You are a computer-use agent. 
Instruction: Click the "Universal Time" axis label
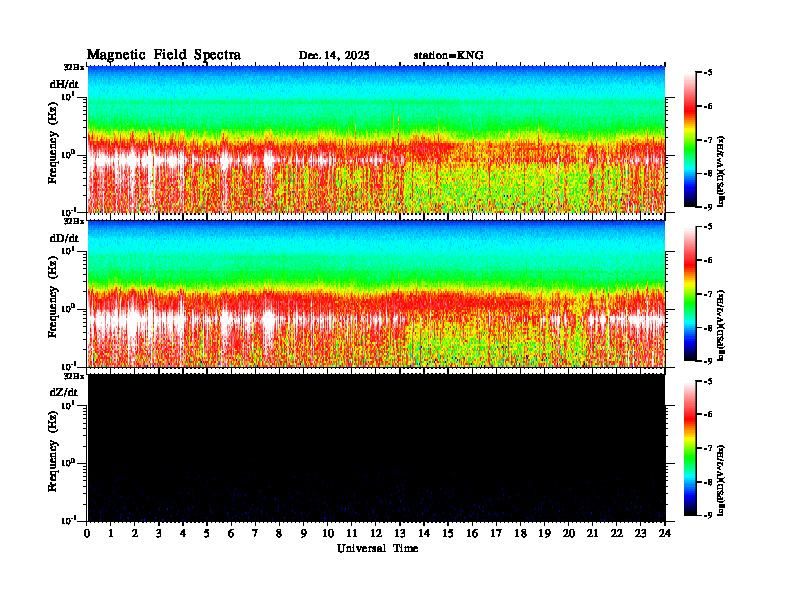(377, 548)
